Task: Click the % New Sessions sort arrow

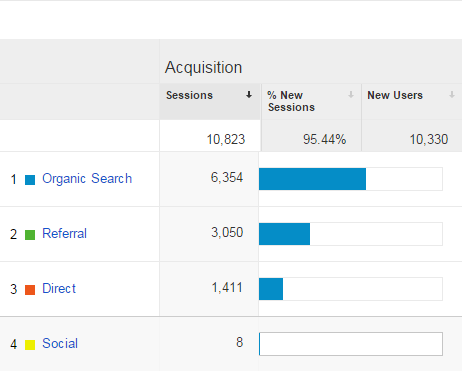Action: coord(351,95)
